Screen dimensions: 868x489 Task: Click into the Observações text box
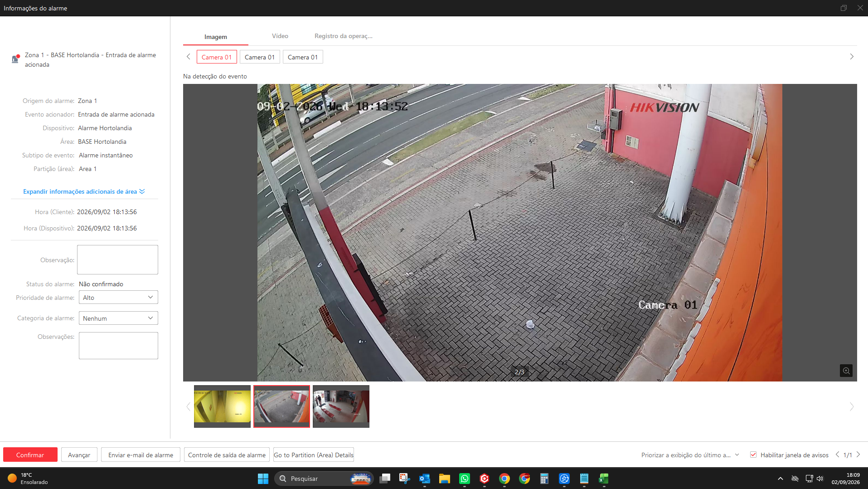118,345
